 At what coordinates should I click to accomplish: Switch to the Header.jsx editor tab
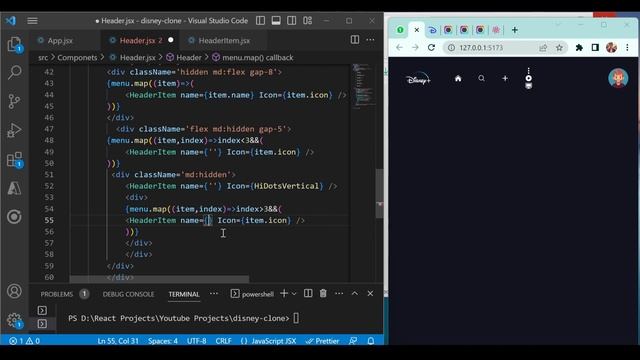point(141,40)
